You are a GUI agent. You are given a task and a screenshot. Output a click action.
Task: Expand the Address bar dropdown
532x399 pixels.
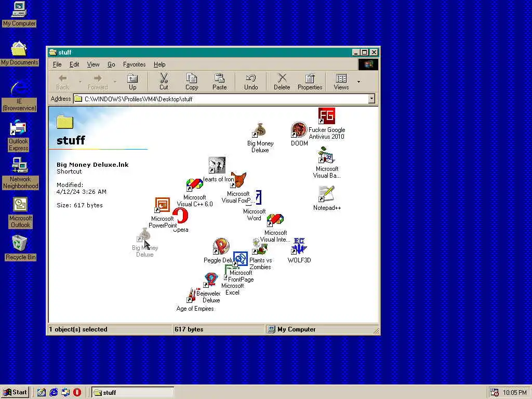(371, 99)
